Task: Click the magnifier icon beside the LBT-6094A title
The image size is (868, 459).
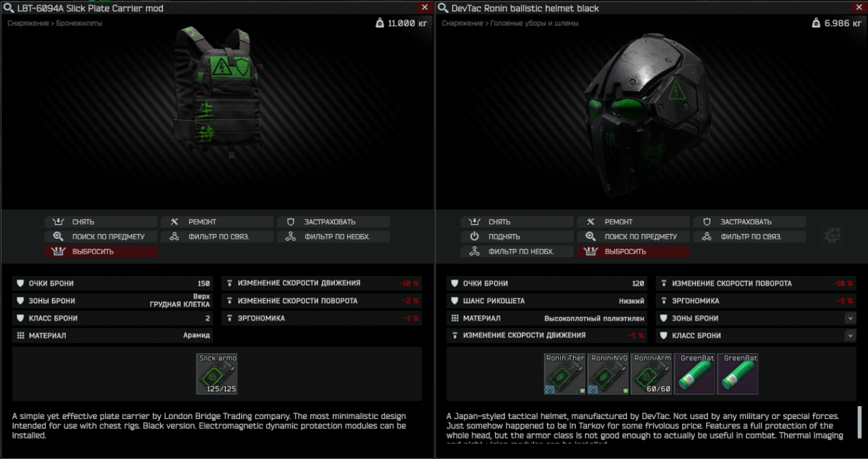Action: click(8, 8)
